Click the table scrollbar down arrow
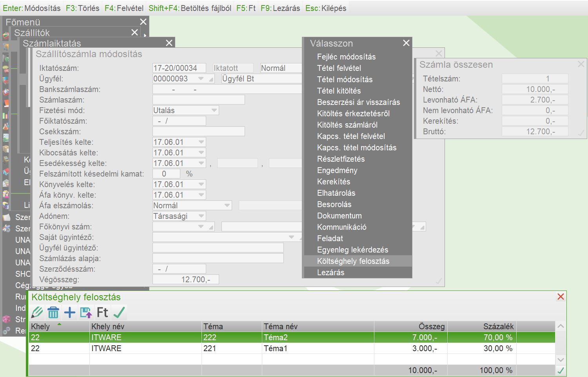The width and height of the screenshot is (588, 377). (x=561, y=360)
